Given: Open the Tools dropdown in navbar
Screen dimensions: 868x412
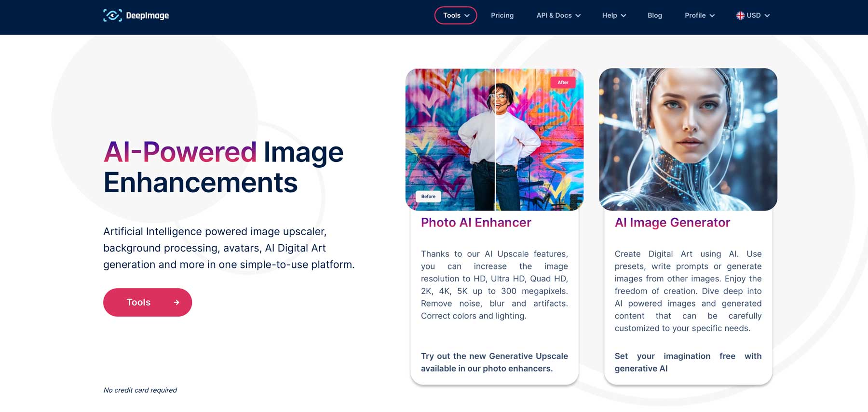Looking at the screenshot, I should (x=456, y=15).
